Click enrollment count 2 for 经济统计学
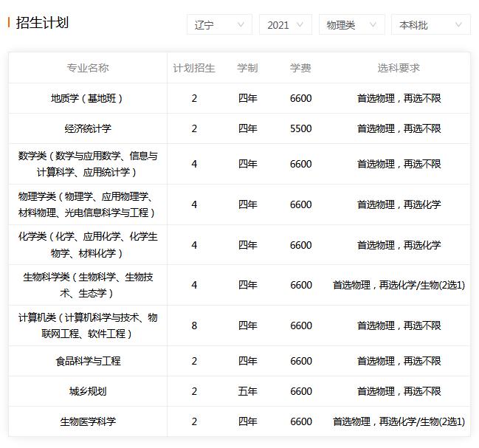 pyautogui.click(x=194, y=128)
